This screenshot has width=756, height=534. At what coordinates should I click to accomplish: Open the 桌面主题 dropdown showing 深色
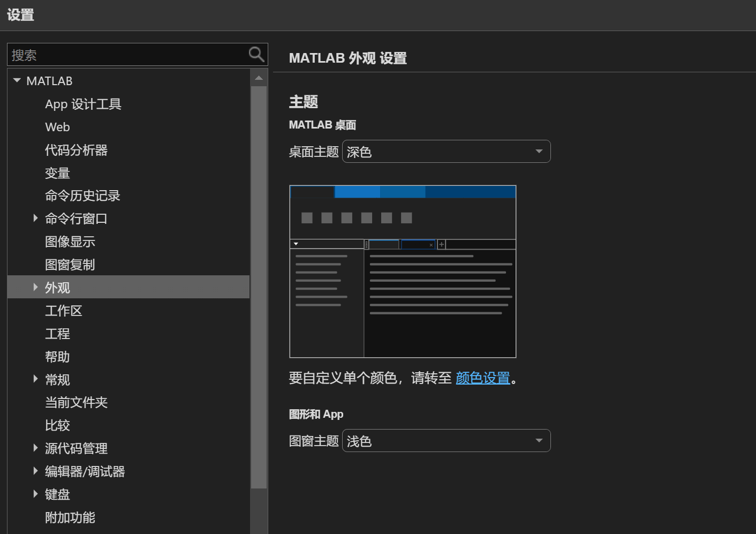(446, 152)
